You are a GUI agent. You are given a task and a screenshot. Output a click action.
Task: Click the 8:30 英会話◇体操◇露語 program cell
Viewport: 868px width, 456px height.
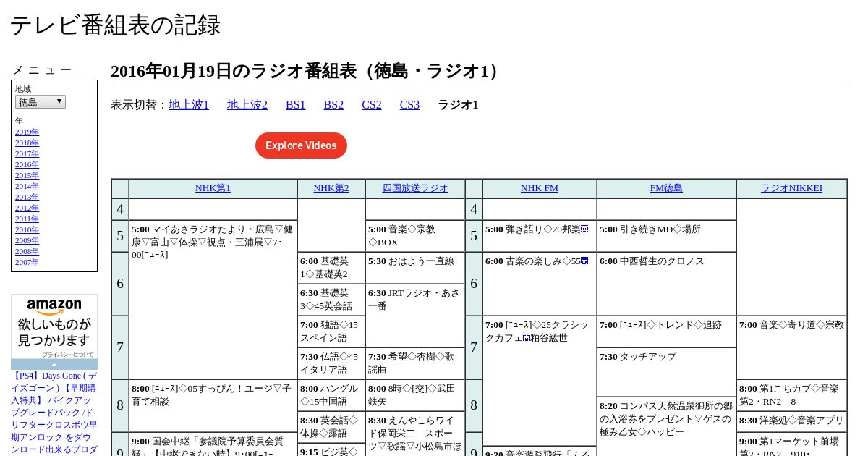[x=331, y=427]
